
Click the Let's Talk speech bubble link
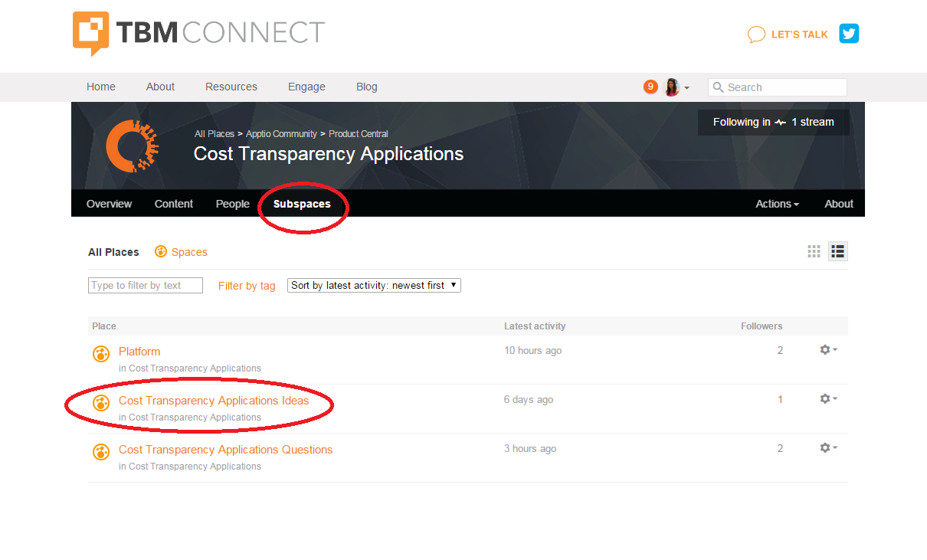pos(788,34)
